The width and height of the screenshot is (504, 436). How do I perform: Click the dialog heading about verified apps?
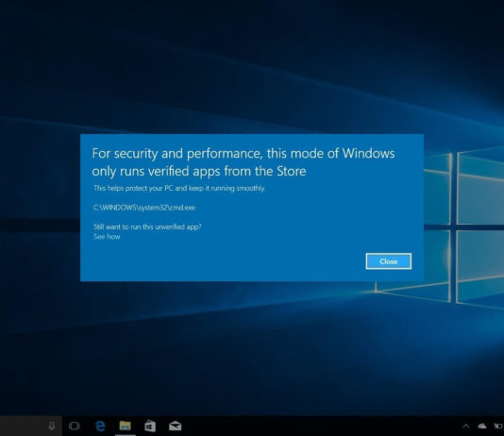tap(244, 162)
